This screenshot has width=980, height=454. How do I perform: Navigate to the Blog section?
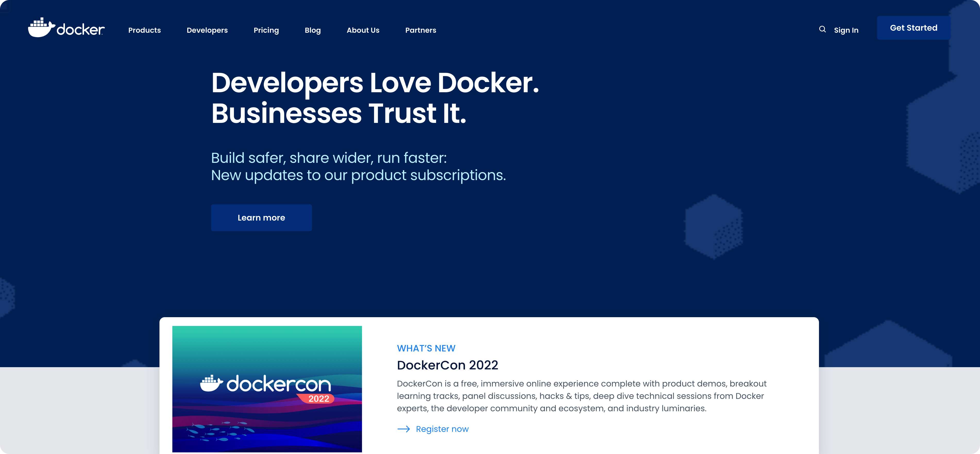(312, 30)
